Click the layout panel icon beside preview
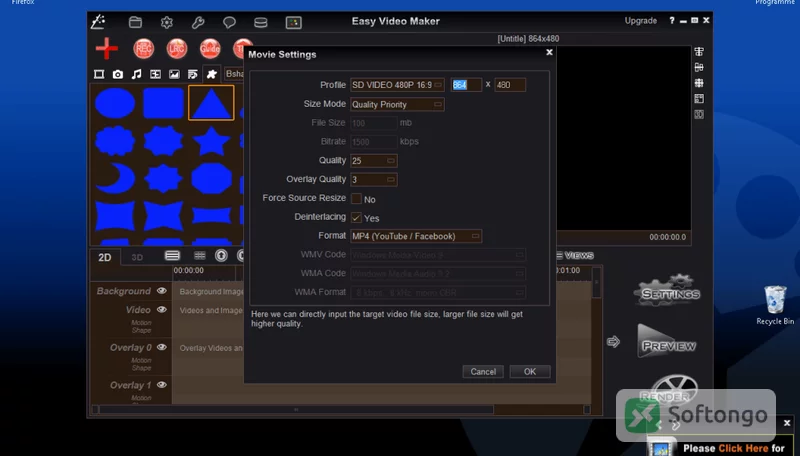 coord(699,98)
